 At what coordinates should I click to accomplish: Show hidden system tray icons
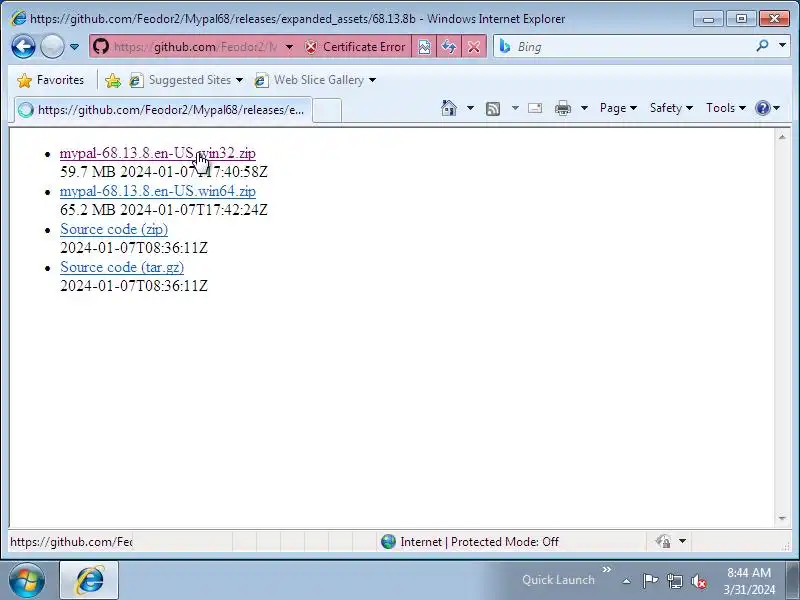point(627,581)
